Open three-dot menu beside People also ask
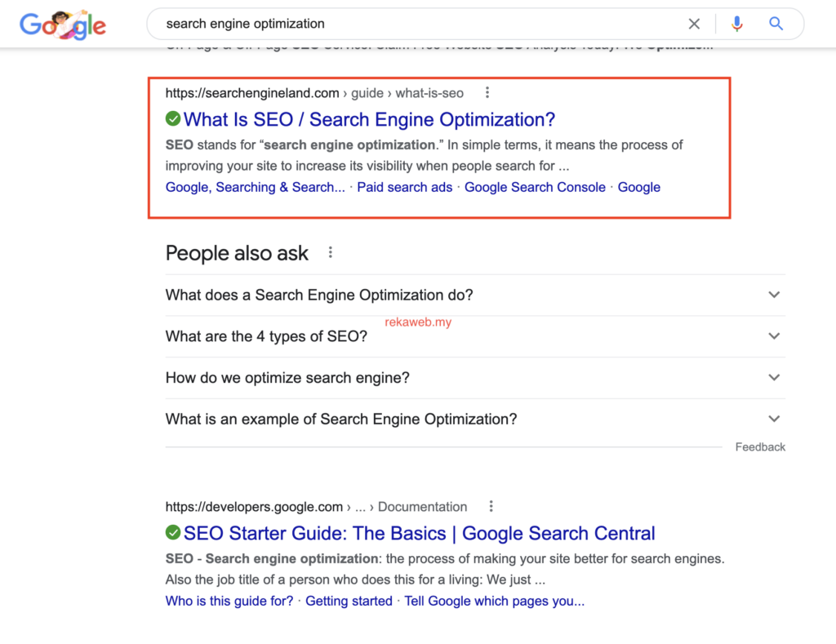This screenshot has width=836, height=644. [331, 252]
